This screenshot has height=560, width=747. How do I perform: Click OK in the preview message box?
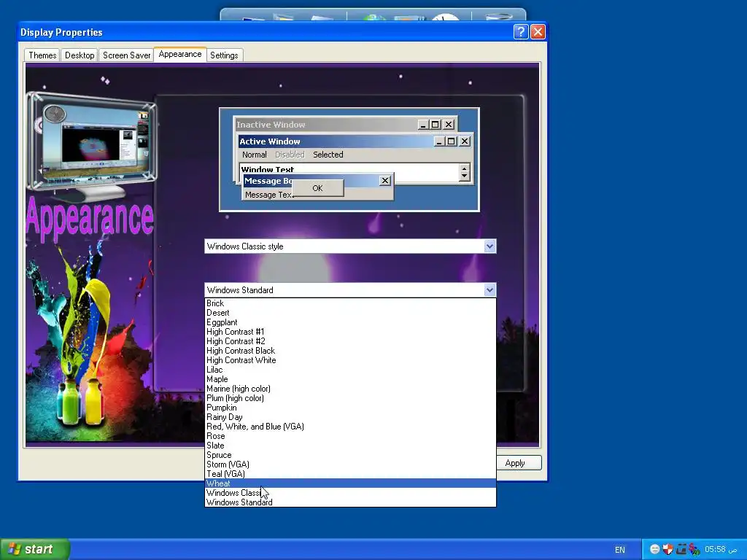(x=317, y=188)
